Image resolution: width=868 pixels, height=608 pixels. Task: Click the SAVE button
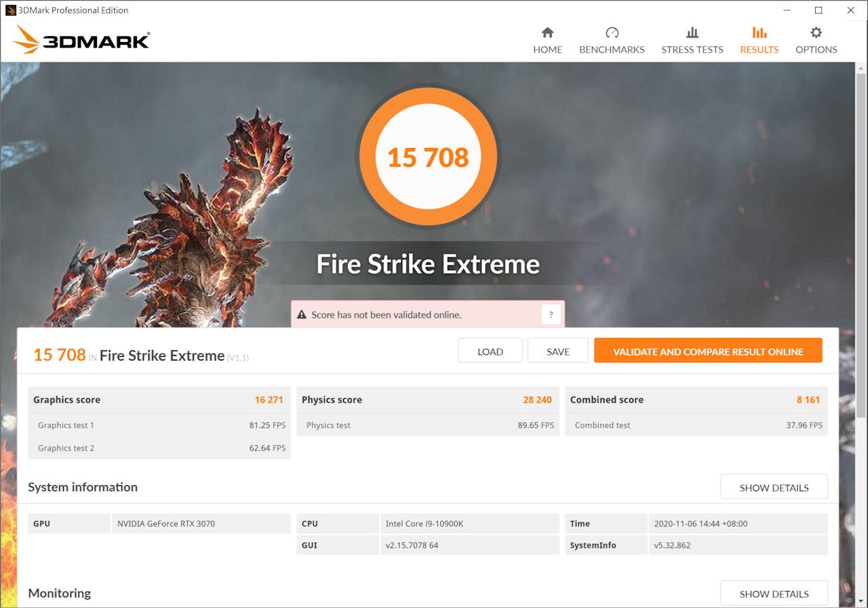pyautogui.click(x=558, y=351)
